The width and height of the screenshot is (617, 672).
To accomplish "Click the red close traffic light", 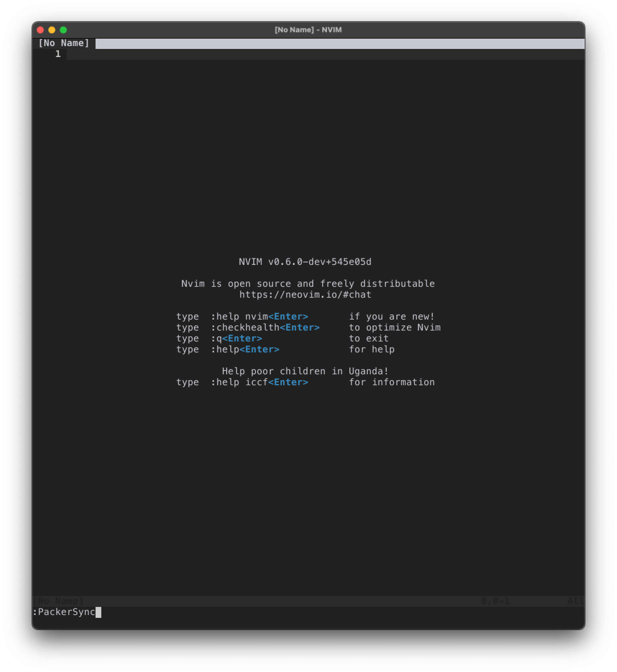I will [x=40, y=30].
